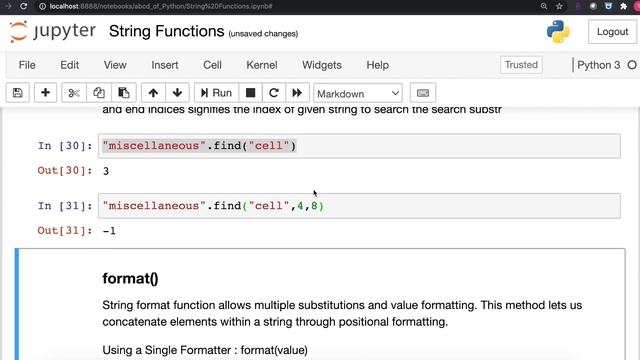Paste cells below icon
The image size is (640, 360).
124,93
